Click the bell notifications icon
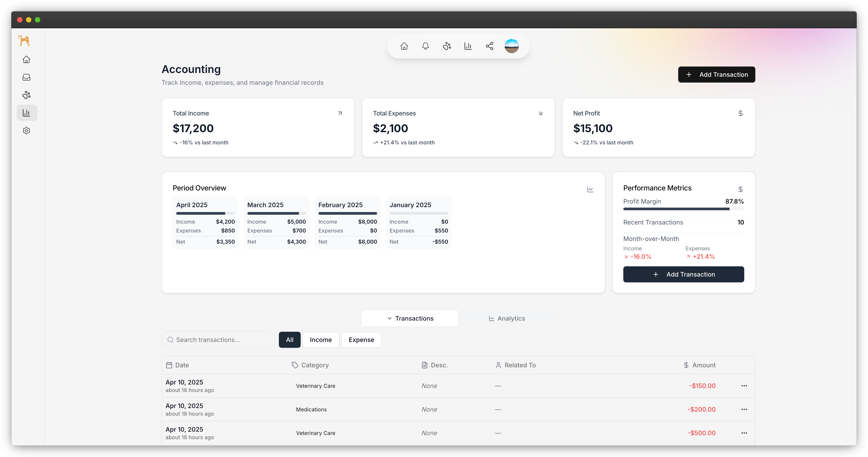The image size is (868, 457). tap(425, 46)
